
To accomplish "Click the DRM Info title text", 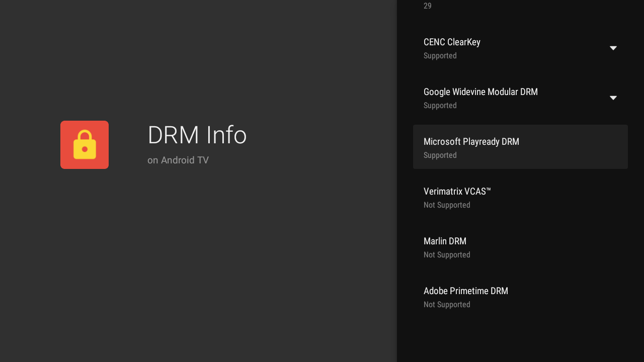I will [197, 135].
